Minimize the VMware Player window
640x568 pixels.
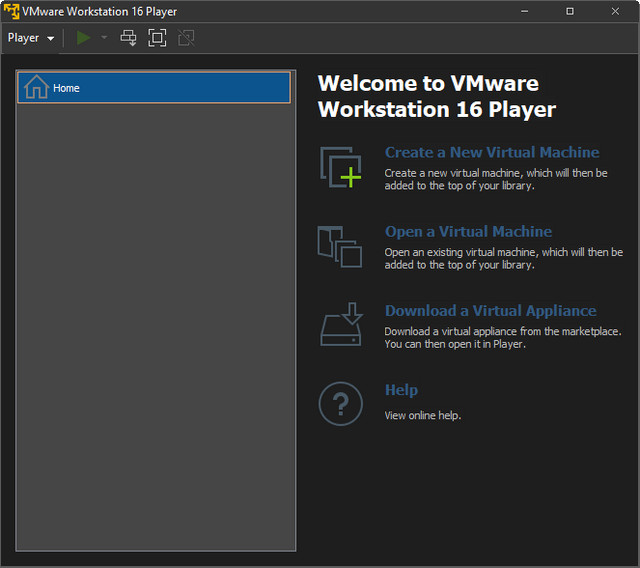(x=522, y=11)
